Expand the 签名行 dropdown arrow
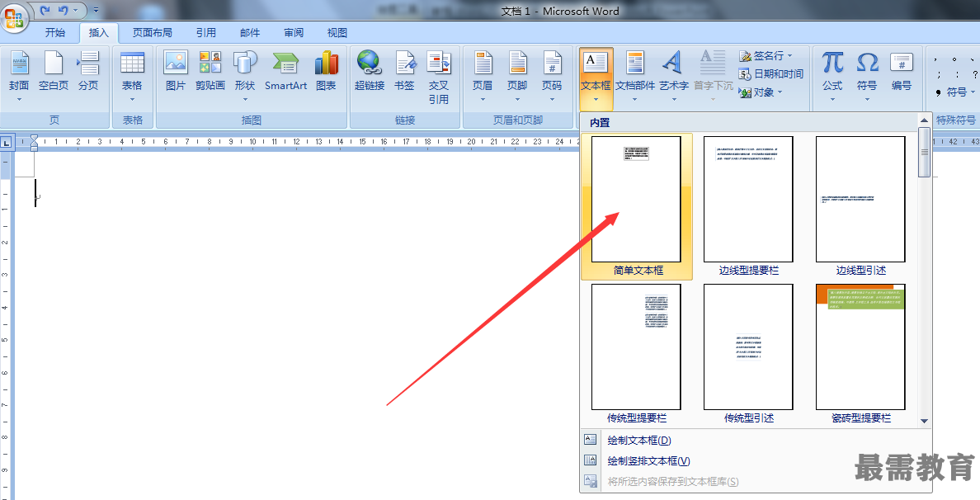 (x=790, y=55)
